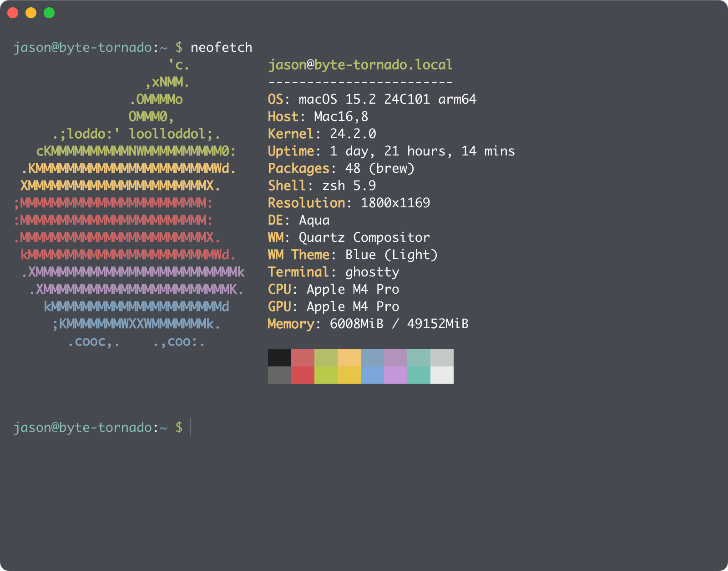Click the typed neofetch command text
The height and width of the screenshot is (571, 728).
coord(221,47)
